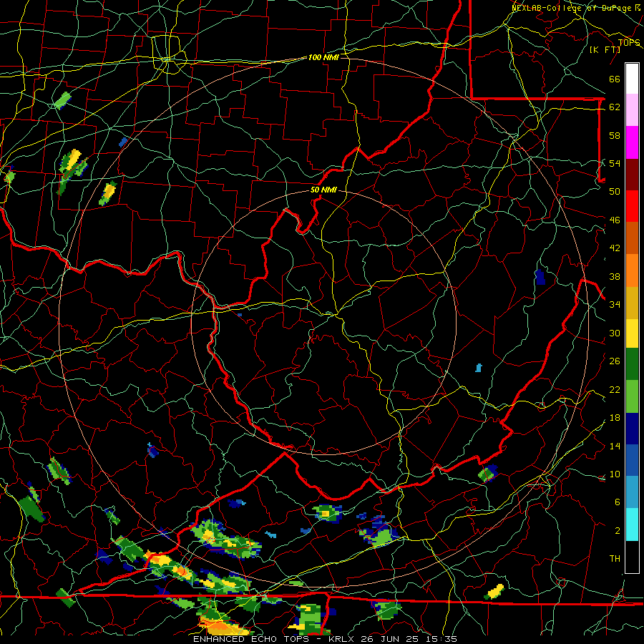Click the "26 JUN 25" date text
Viewport: 644px width, 644px height.
click(x=390, y=639)
